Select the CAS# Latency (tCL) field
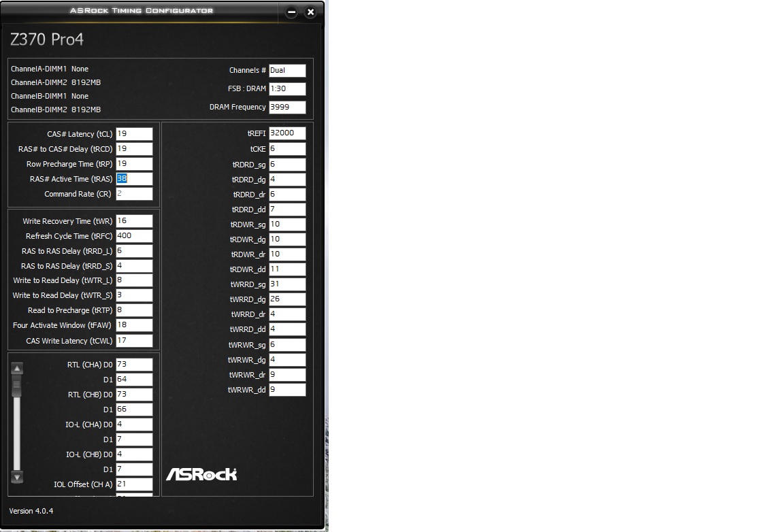Screen dimensions: 784x532 [134, 134]
